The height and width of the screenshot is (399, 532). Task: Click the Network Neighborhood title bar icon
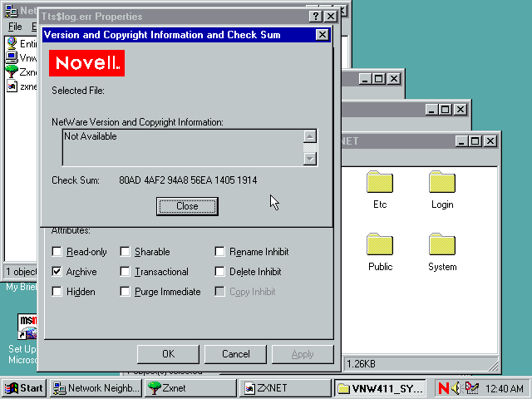pyautogui.click(x=11, y=11)
